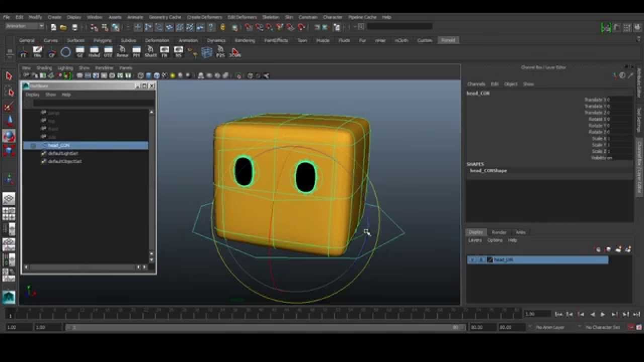The width and height of the screenshot is (644, 362).
Task: Switch to four view layout
Action: click(9, 214)
